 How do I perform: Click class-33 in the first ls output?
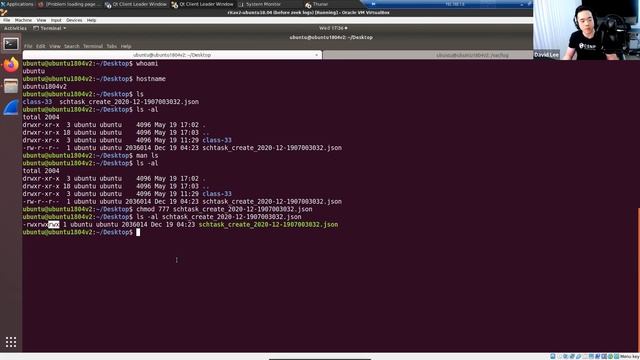tap(37, 102)
